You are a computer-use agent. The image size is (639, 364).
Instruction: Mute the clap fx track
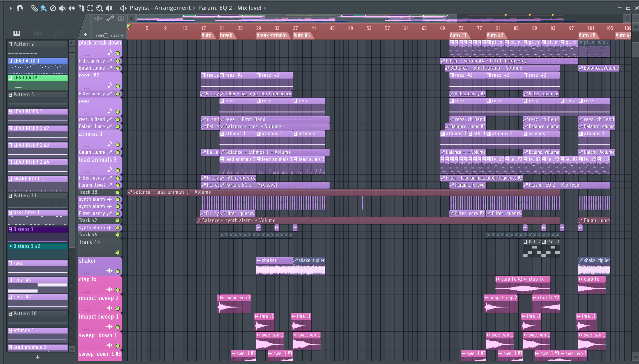coord(118,290)
